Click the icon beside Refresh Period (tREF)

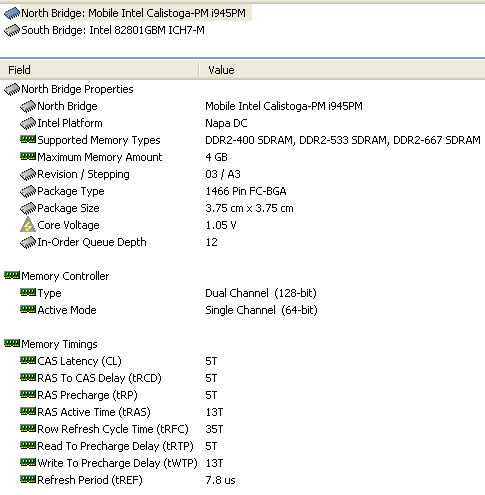(28, 480)
